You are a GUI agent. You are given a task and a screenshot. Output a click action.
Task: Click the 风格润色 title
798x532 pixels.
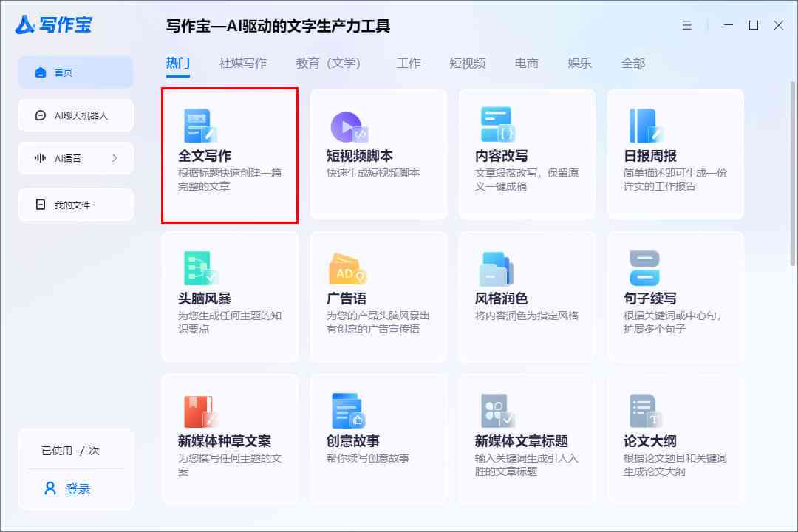click(501, 299)
